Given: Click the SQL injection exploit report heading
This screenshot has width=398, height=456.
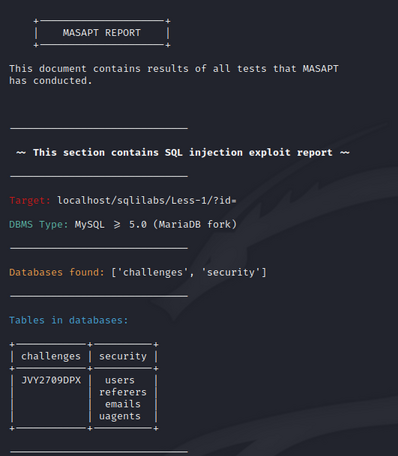Looking at the screenshot, I should (x=183, y=153).
